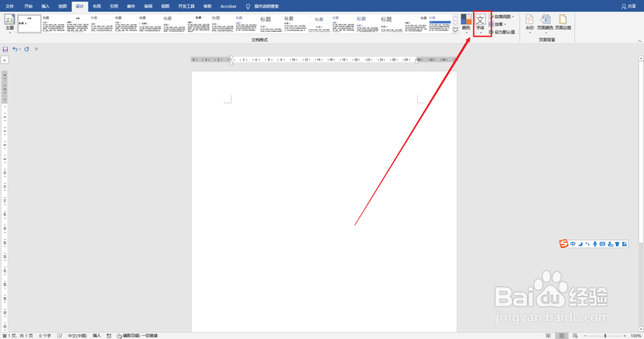The height and width of the screenshot is (339, 644).
Task: Open the undo history dropdown arrow
Action: point(20,50)
